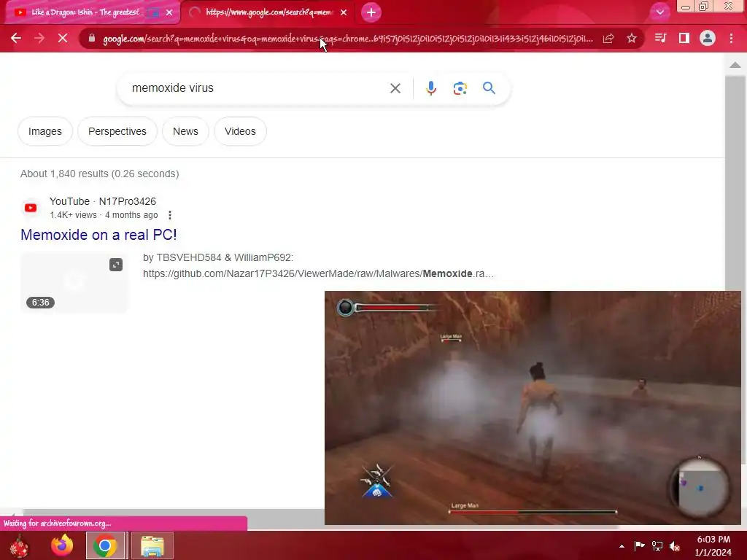Viewport: 747px width, 560px height.
Task: Search by image with Lens
Action: 460,88
